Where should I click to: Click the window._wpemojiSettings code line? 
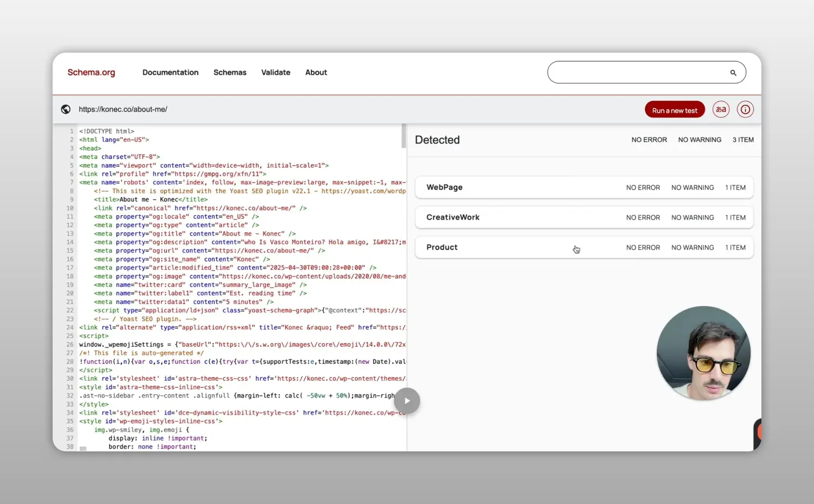tap(243, 344)
